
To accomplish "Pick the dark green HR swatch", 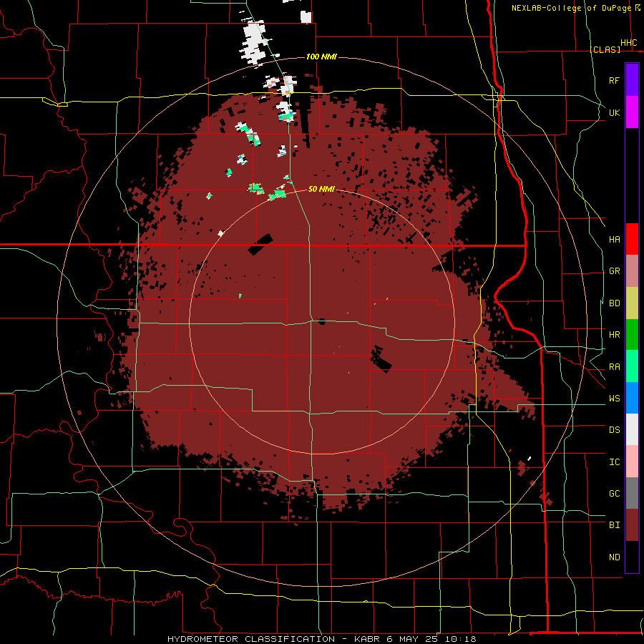I will pyautogui.click(x=632, y=334).
